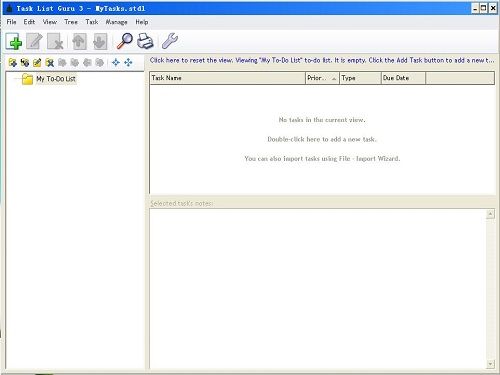Open the Task menu

pos(92,22)
